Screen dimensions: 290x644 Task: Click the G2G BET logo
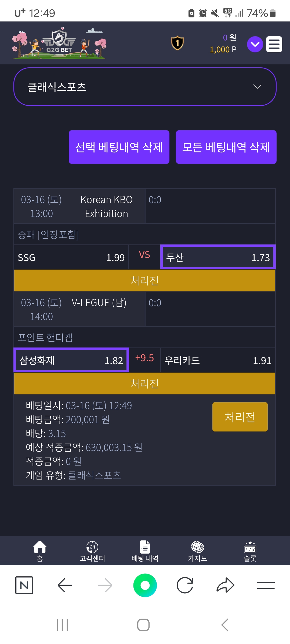pos(59,43)
